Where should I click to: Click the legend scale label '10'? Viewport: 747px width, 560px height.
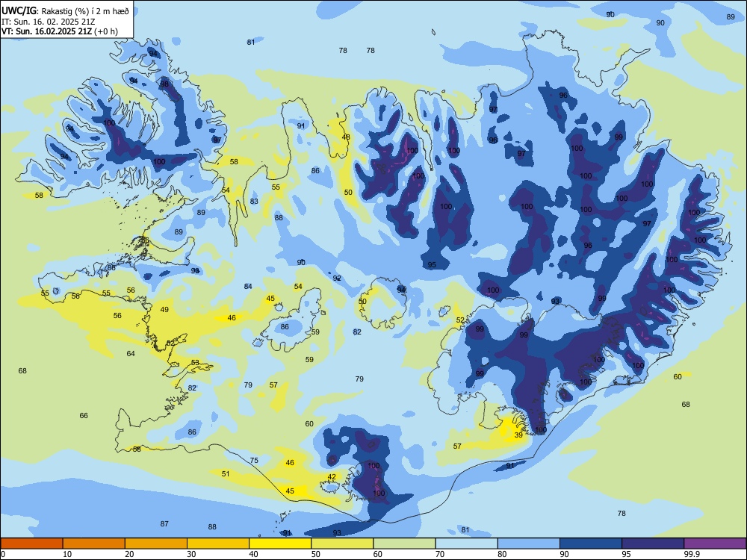(67, 554)
